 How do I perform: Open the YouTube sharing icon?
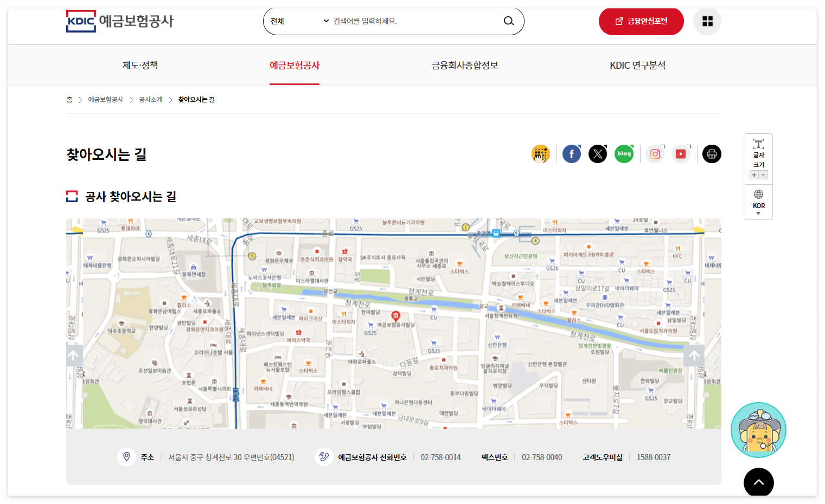point(681,153)
